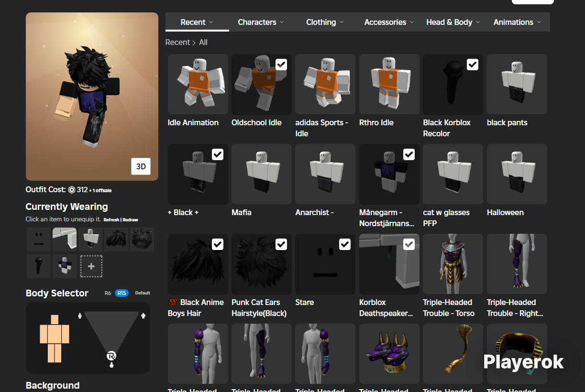Select the Rthro Idle item
This screenshot has height=392, width=585.
(x=389, y=84)
